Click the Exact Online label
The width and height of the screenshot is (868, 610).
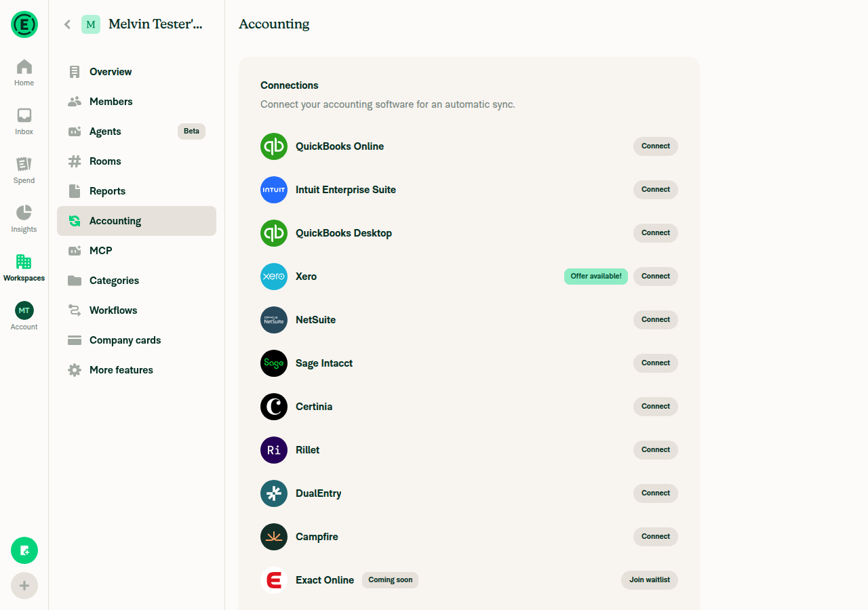point(325,580)
